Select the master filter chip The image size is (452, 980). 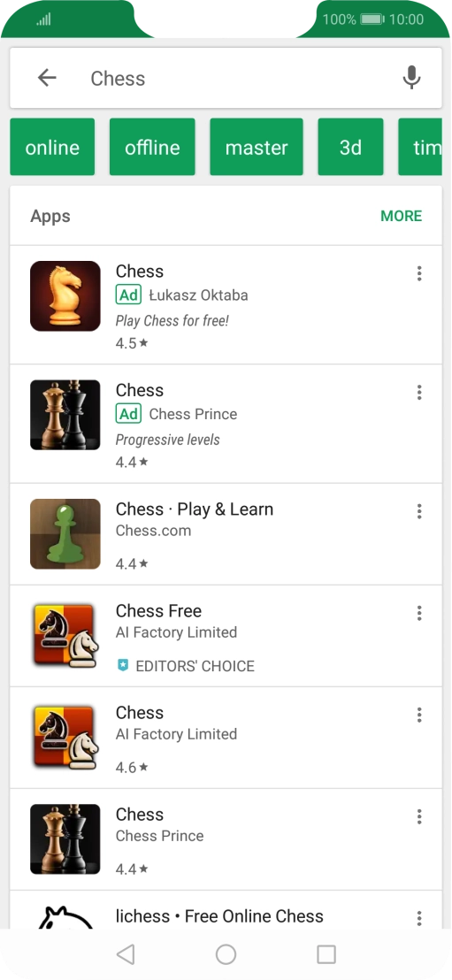click(257, 147)
